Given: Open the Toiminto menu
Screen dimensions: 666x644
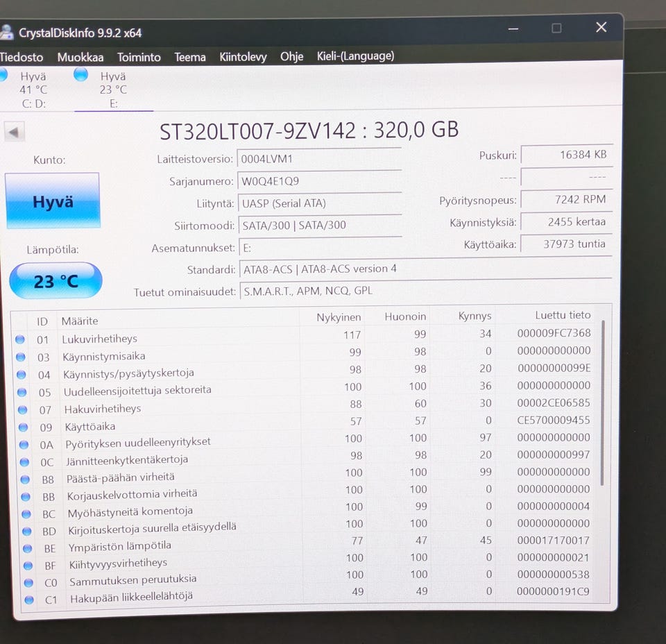Looking at the screenshot, I should (139, 57).
